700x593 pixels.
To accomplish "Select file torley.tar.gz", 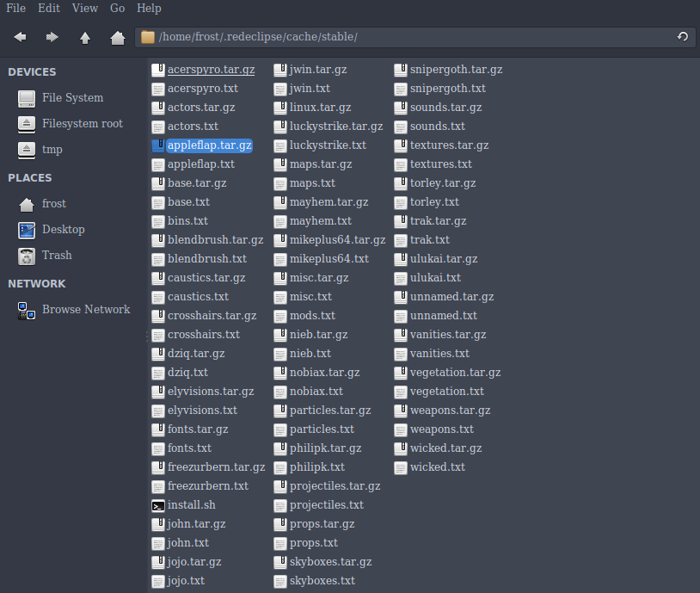I will (x=443, y=183).
